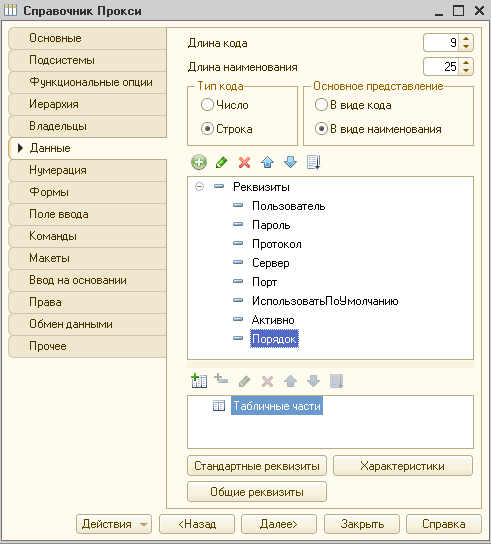This screenshot has height=544, width=491.
Task: Click the Табличные части table icon
Action: coord(219,405)
